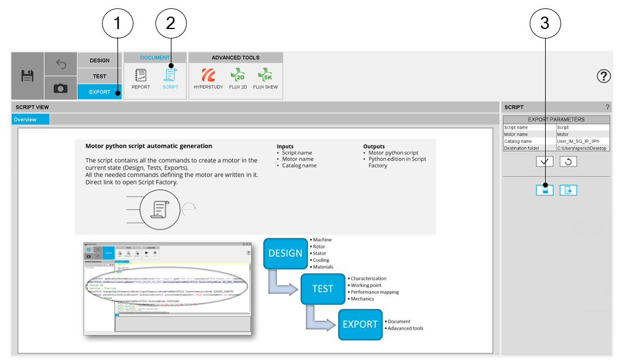
Task: Open the REPORT document tool
Action: point(141,79)
